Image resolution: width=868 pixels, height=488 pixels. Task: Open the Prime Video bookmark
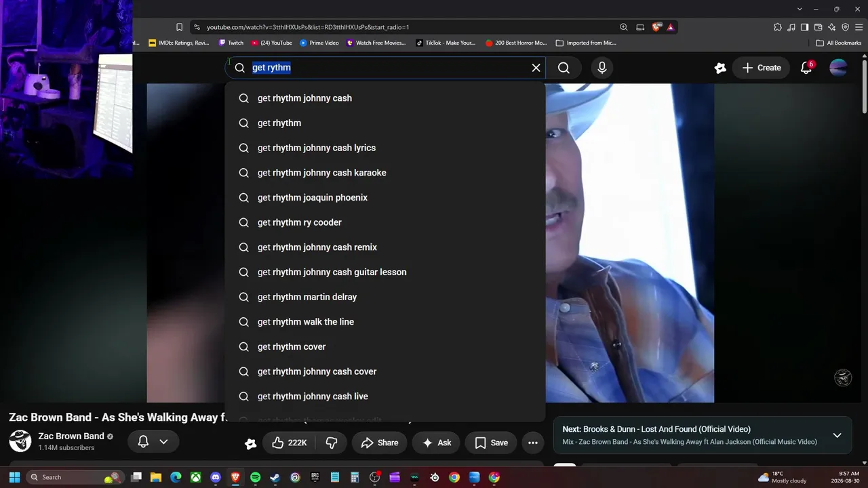click(x=319, y=43)
